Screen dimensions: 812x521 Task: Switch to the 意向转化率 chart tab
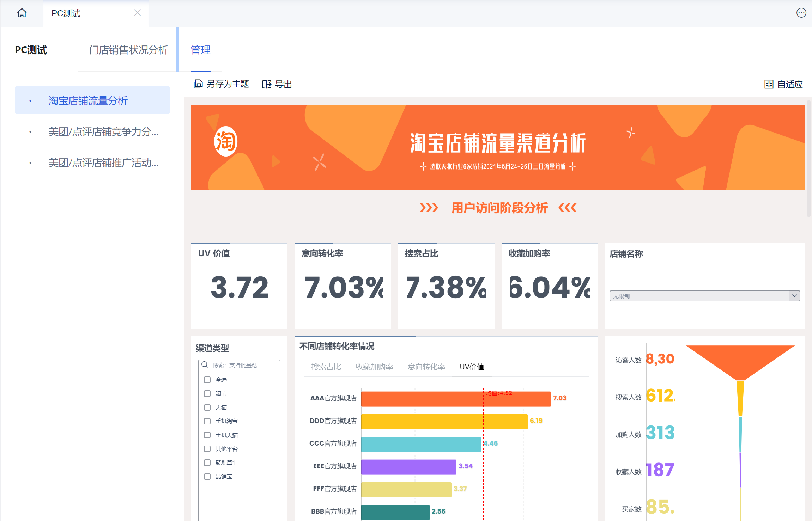click(x=426, y=367)
